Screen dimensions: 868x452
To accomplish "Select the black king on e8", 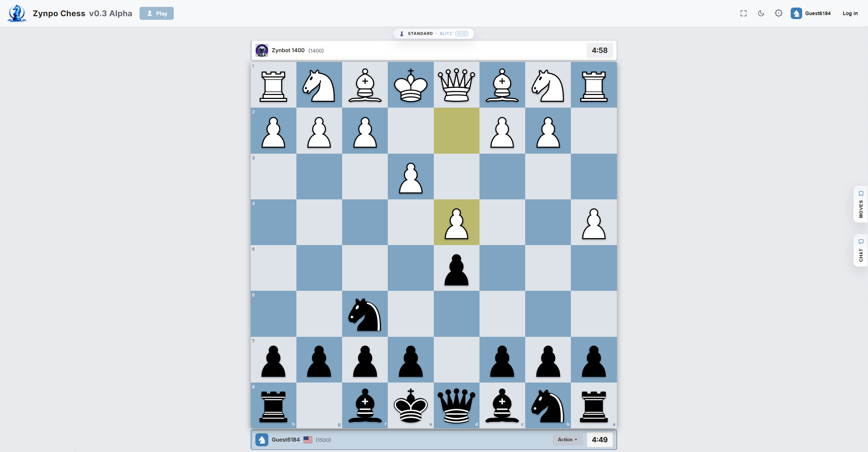I will point(411,406).
